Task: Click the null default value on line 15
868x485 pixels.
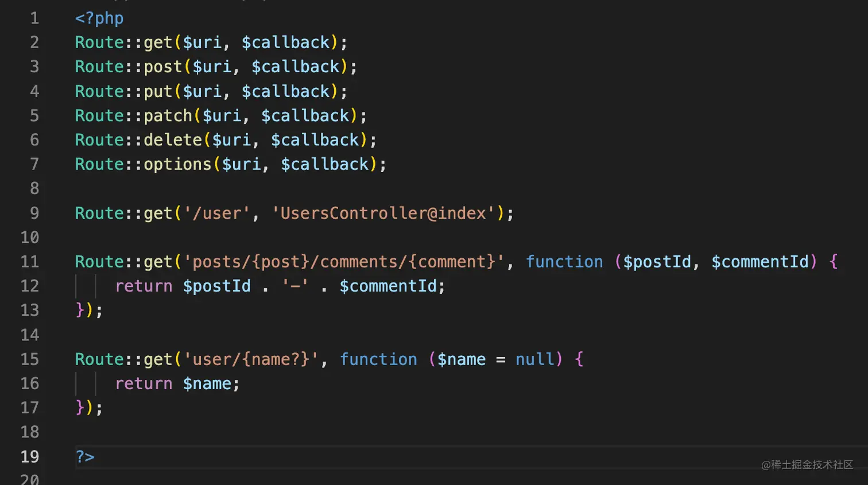Action: click(x=535, y=360)
